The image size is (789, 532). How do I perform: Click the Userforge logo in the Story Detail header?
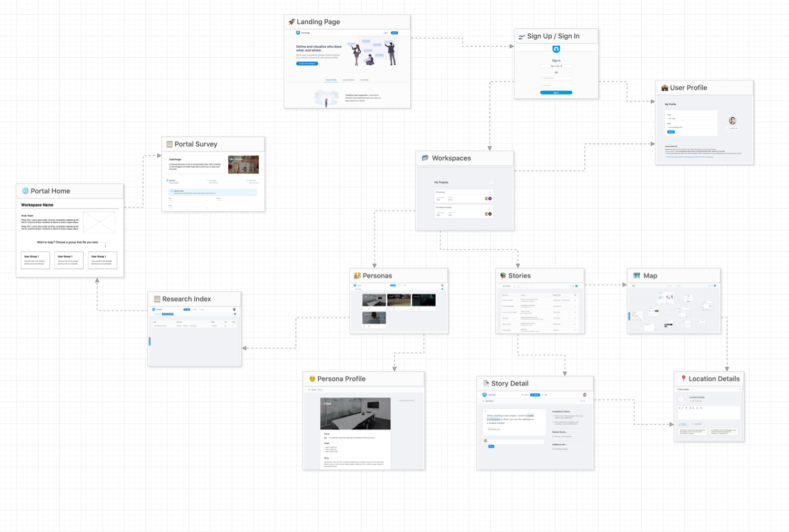click(x=485, y=395)
